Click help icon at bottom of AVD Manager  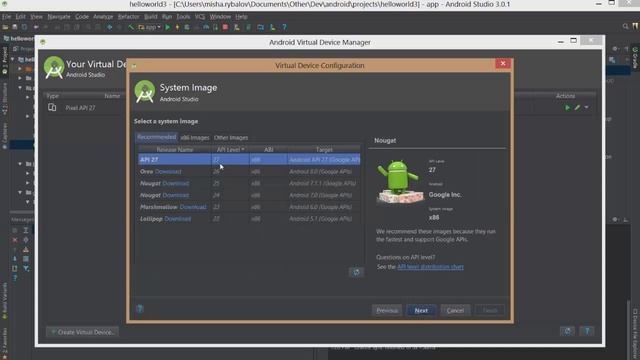[x=587, y=331]
